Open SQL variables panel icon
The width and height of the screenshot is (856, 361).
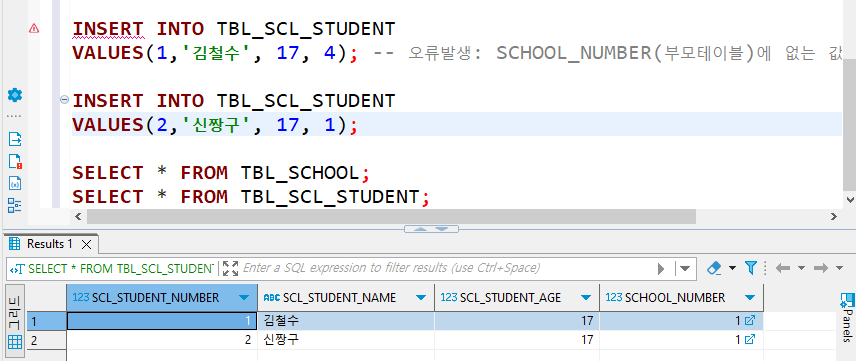(15, 184)
